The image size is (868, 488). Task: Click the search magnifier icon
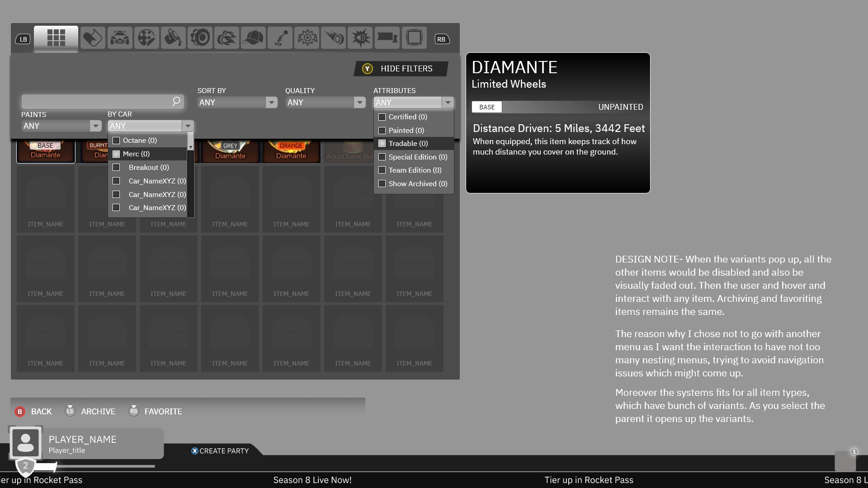click(176, 102)
